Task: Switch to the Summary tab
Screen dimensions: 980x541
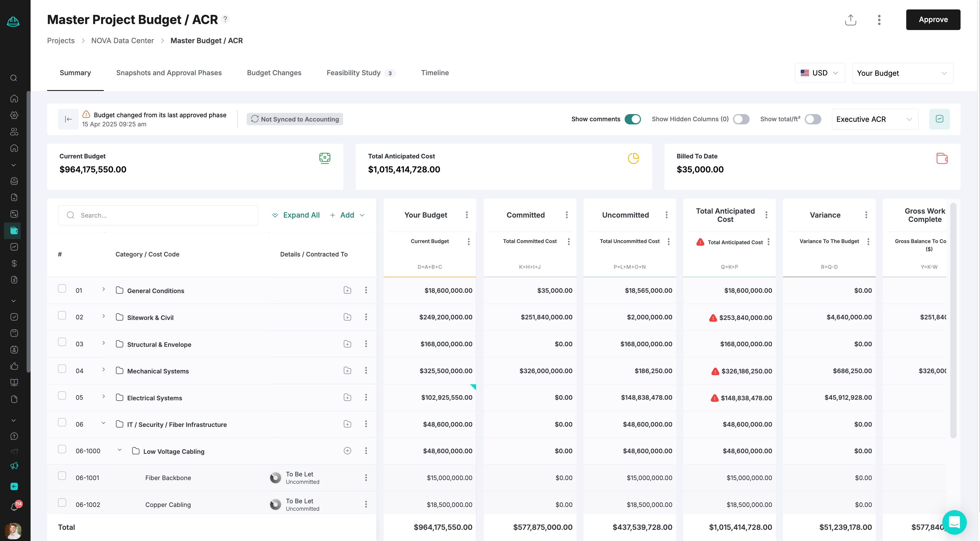Action: (75, 73)
